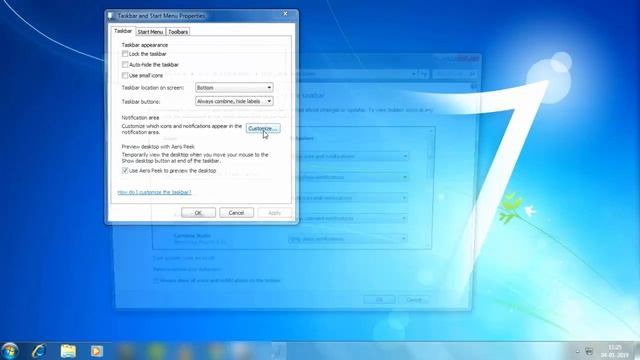640x360 pixels.
Task: Open Windows Explorer folder icon on taskbar
Action: coord(68,351)
